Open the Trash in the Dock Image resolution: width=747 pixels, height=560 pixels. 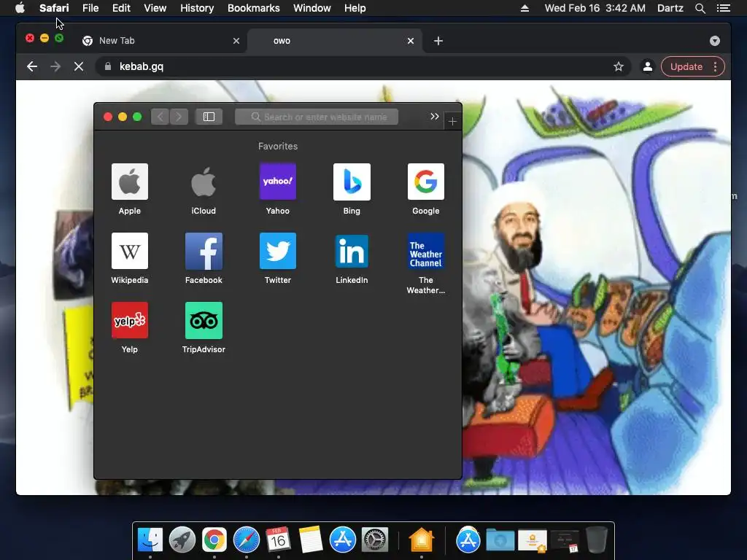[597, 540]
